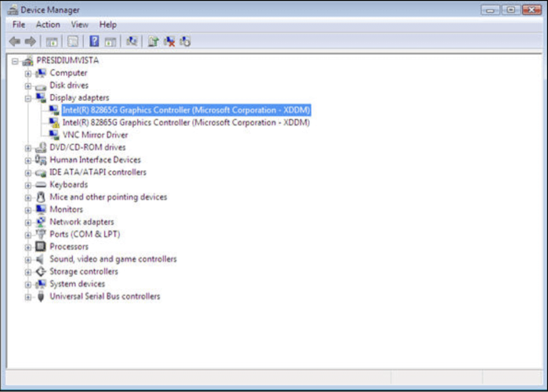The height and width of the screenshot is (392, 548).
Task: Expand the Network adapters category
Action: 28,221
